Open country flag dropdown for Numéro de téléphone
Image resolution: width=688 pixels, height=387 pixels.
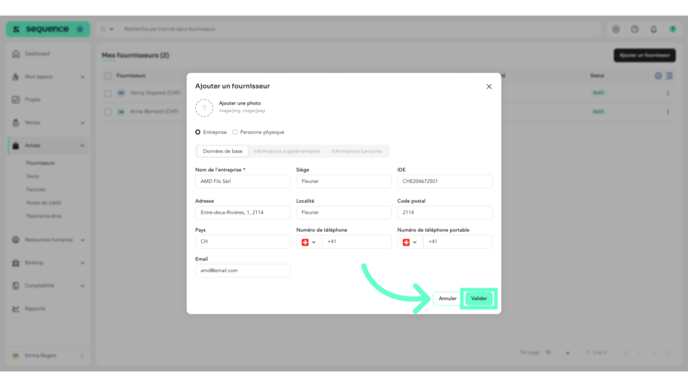click(x=309, y=242)
